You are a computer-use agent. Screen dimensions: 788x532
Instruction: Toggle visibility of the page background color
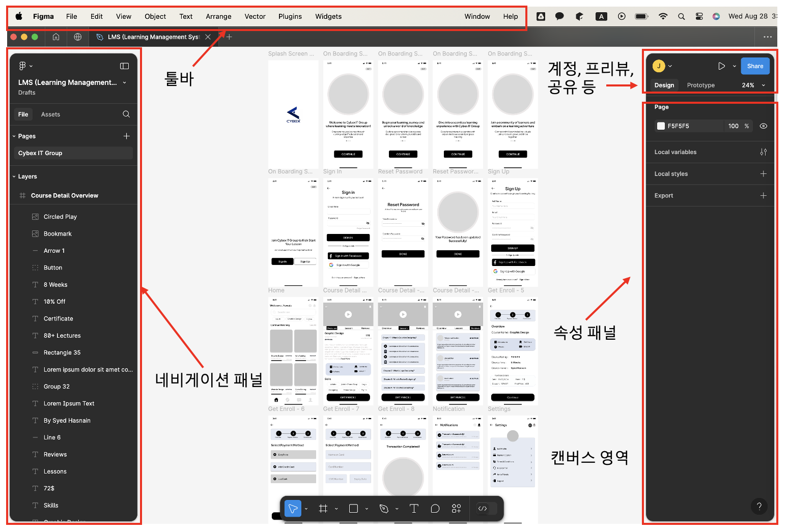[763, 126]
